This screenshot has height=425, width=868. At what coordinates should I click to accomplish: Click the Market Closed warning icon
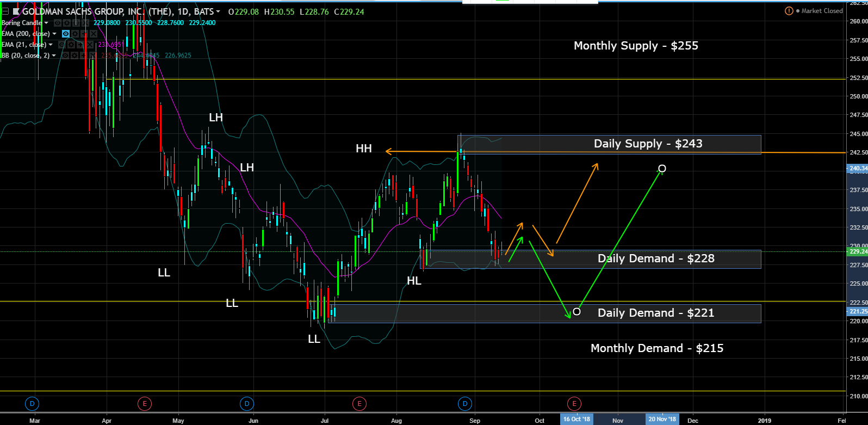click(x=789, y=11)
